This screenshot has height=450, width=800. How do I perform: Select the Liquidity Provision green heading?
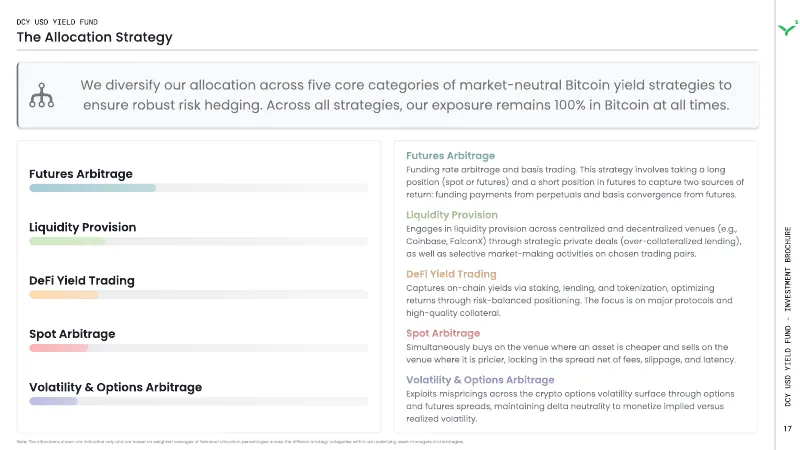[x=452, y=215]
